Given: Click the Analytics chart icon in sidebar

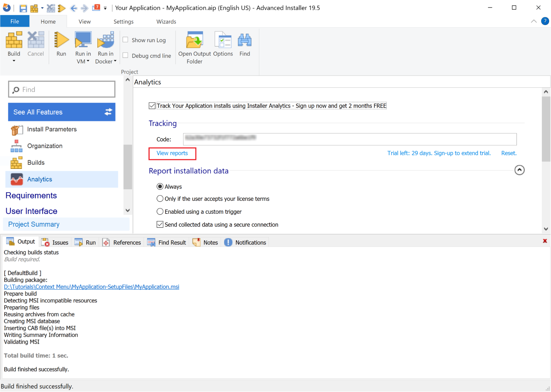Looking at the screenshot, I should [x=17, y=179].
